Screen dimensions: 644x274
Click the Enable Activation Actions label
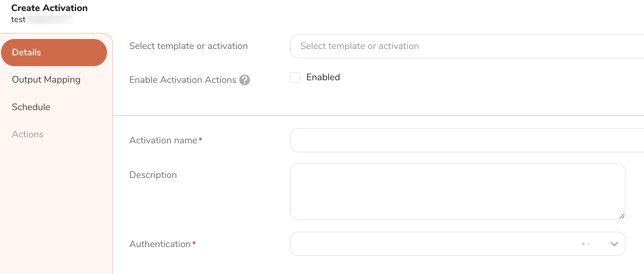point(183,80)
